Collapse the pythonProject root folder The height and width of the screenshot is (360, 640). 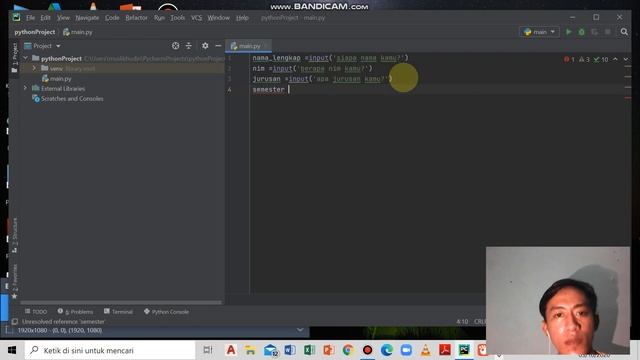[x=26, y=58]
